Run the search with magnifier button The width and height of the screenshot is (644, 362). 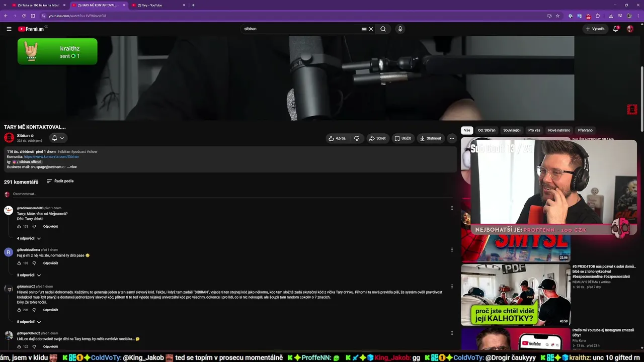click(x=383, y=29)
